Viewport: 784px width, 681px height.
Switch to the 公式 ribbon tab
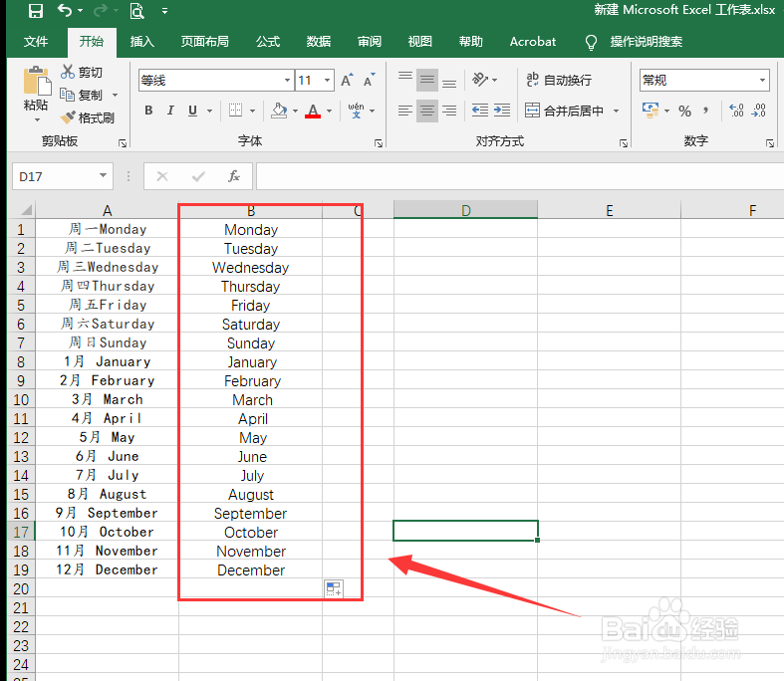click(x=268, y=42)
